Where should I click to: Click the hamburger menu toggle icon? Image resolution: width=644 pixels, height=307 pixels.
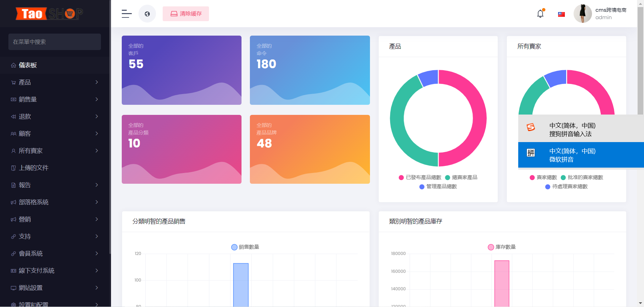click(x=126, y=14)
